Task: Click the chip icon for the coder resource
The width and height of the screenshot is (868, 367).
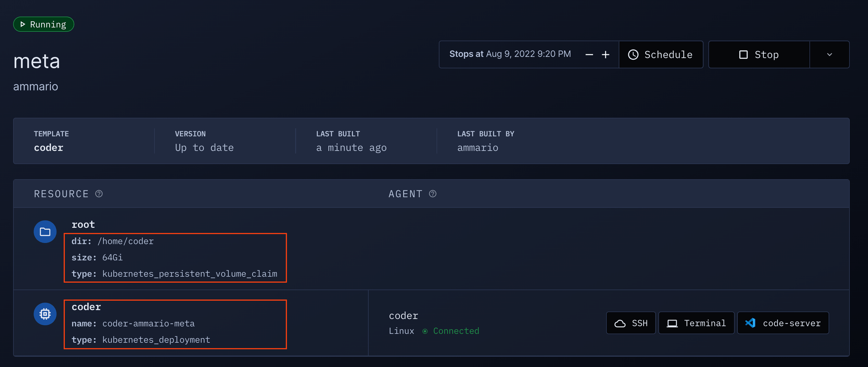Action: point(45,314)
